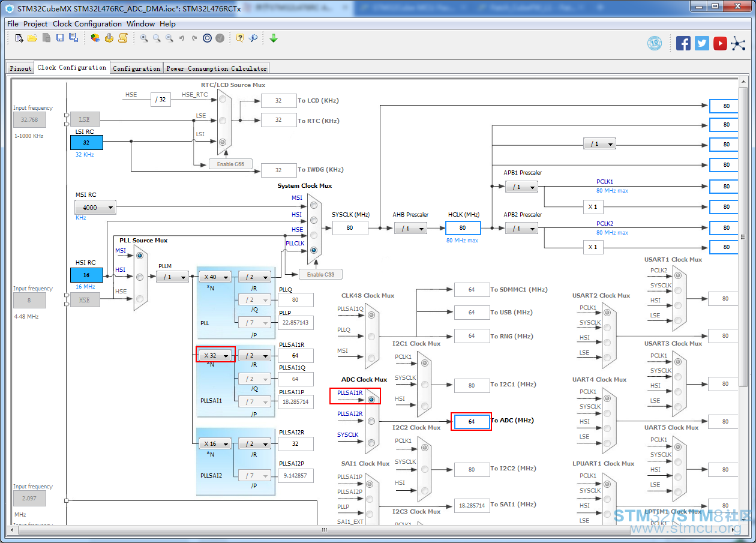Click the grey import document icon
This screenshot has width=756, height=543.
click(46, 38)
